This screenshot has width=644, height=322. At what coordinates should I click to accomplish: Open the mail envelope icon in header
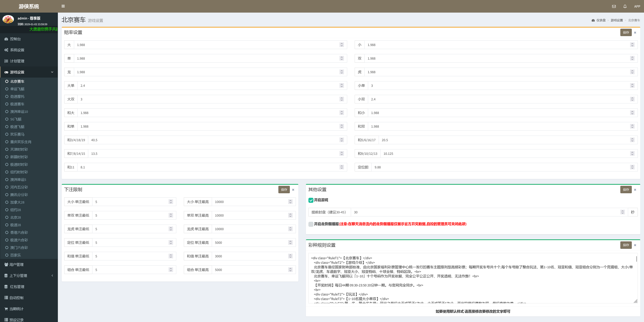[x=614, y=7]
